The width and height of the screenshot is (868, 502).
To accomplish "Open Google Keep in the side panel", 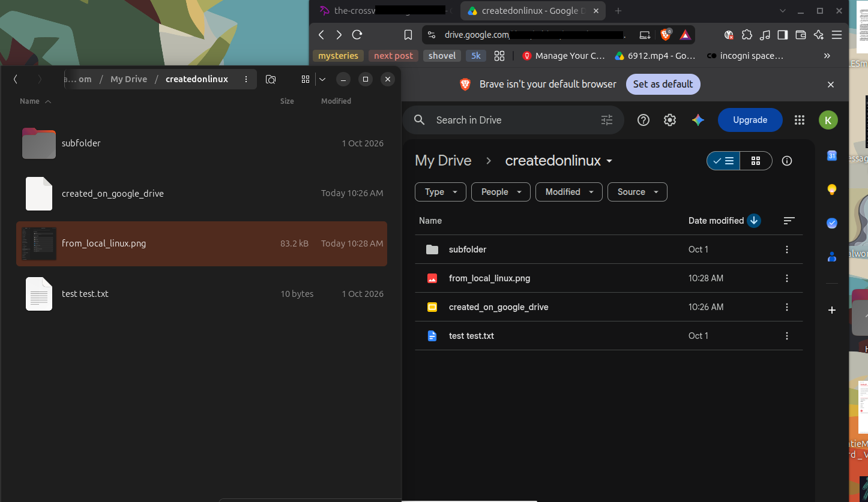I will click(x=832, y=190).
